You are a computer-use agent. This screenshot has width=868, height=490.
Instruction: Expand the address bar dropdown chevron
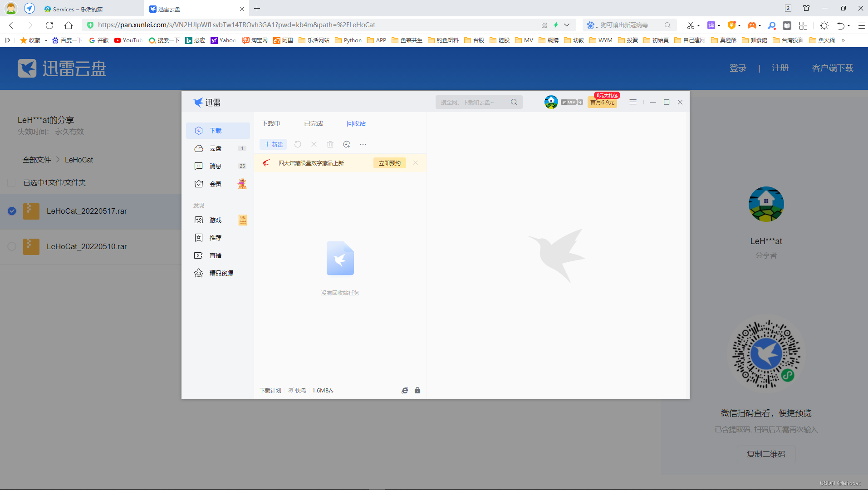[567, 25]
